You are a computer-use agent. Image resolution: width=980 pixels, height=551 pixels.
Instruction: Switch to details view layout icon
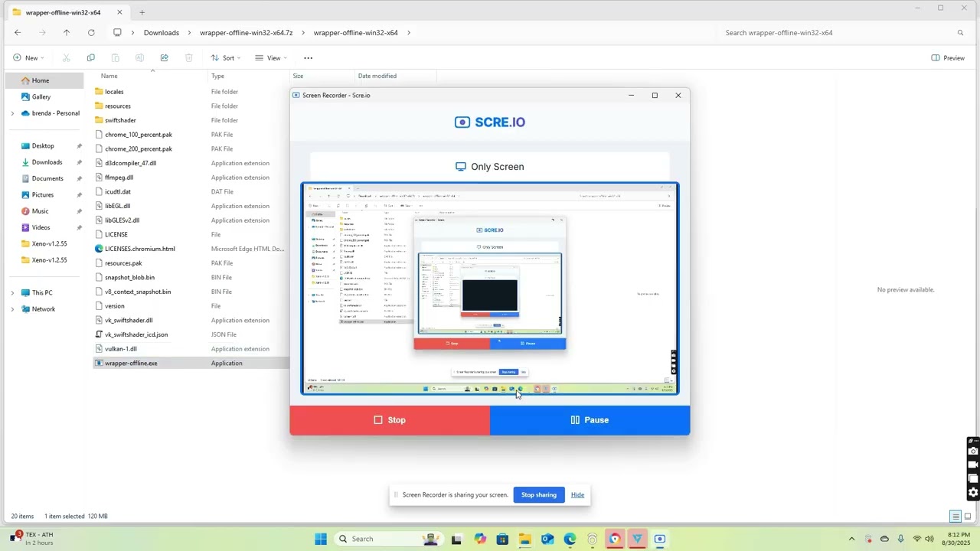pos(955,517)
